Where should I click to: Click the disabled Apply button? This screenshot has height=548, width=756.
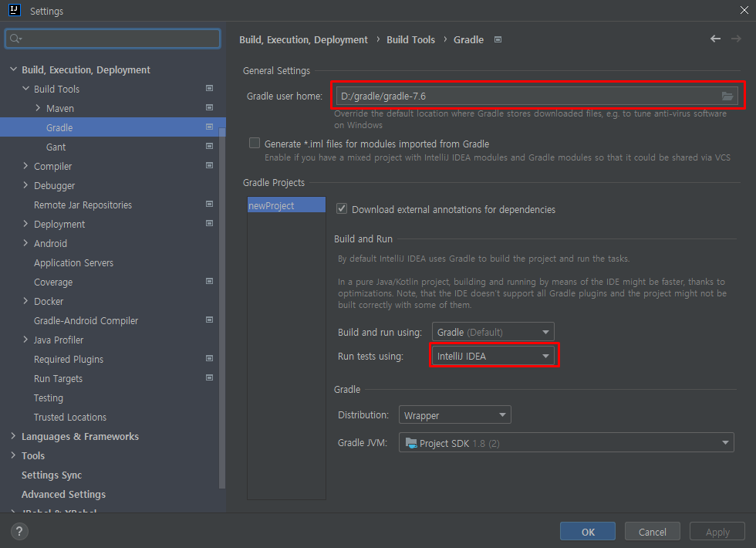coord(717,532)
